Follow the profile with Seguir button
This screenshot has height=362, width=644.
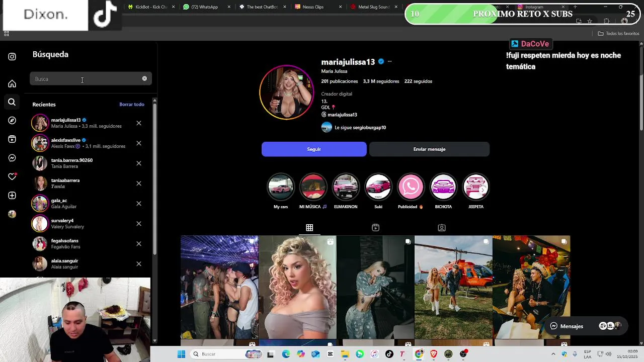(314, 149)
